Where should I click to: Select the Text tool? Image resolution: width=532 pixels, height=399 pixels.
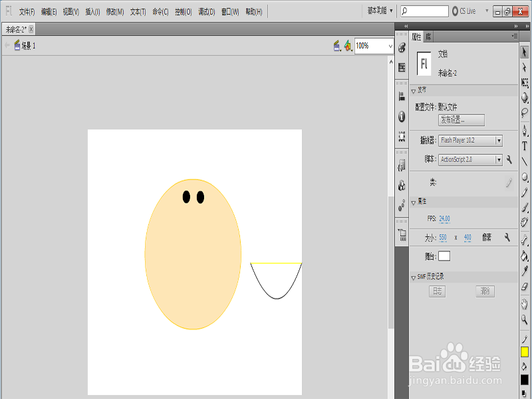(x=525, y=146)
